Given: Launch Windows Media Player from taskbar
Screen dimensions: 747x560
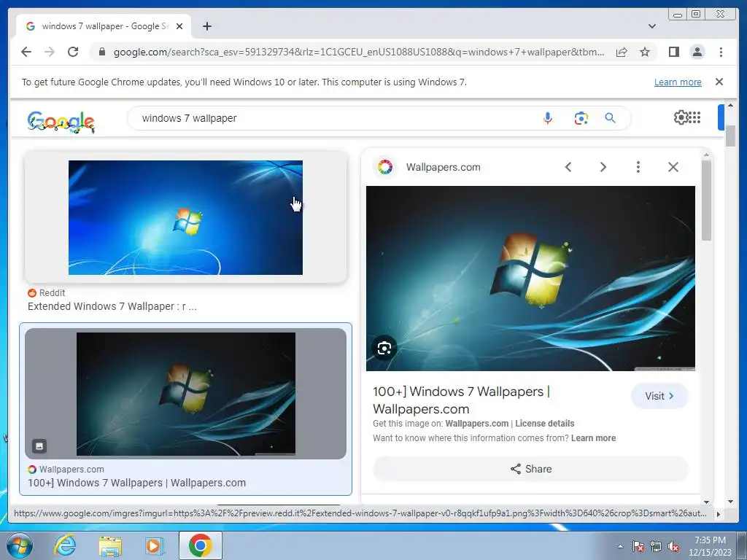Looking at the screenshot, I should click(155, 545).
